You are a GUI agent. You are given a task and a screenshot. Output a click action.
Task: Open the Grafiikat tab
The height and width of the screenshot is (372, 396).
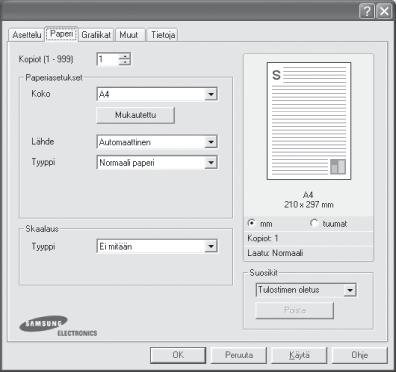96,35
